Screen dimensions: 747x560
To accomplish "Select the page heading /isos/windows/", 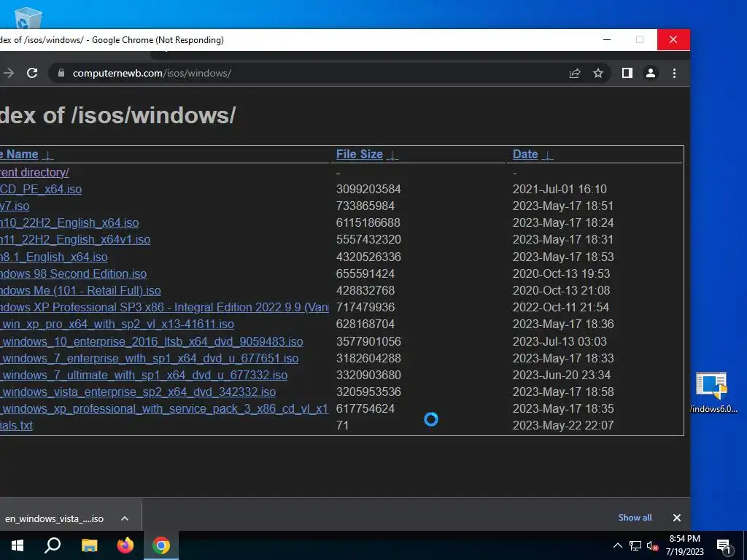I will [117, 115].
